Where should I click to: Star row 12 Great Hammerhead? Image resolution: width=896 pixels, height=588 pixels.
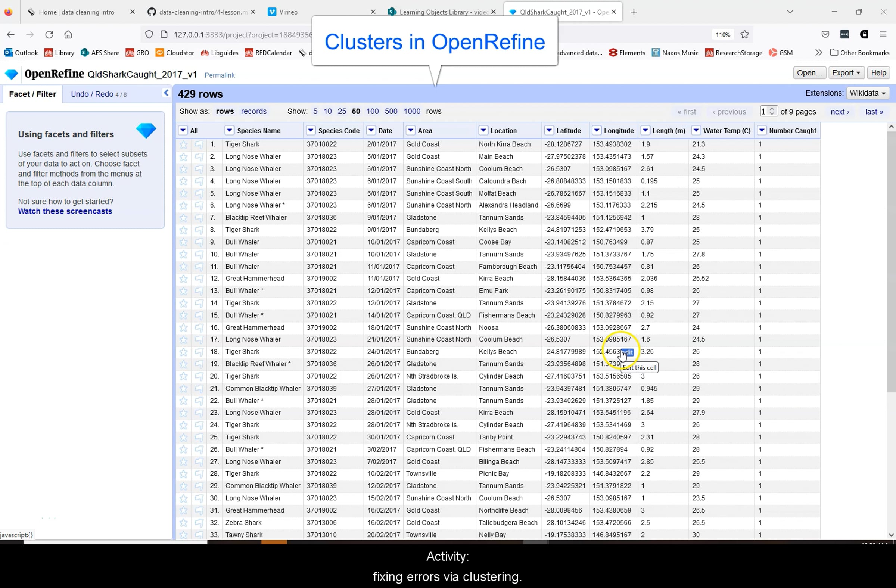pos(183,279)
